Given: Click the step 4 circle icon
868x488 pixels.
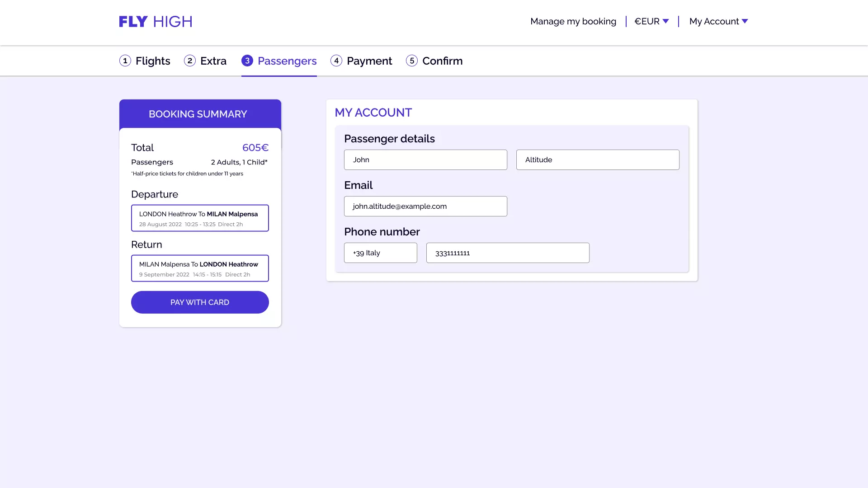Looking at the screenshot, I should tap(336, 61).
